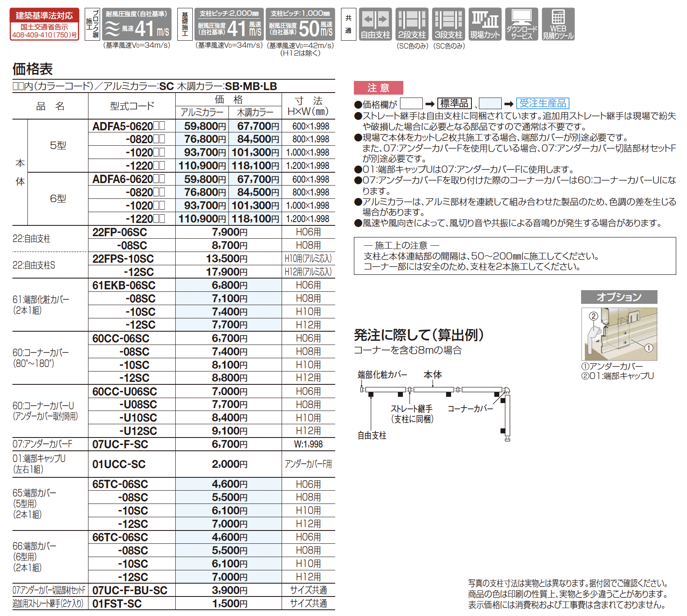Select the 3段支柱 icon
This screenshot has height=616, width=687.
[x=448, y=24]
